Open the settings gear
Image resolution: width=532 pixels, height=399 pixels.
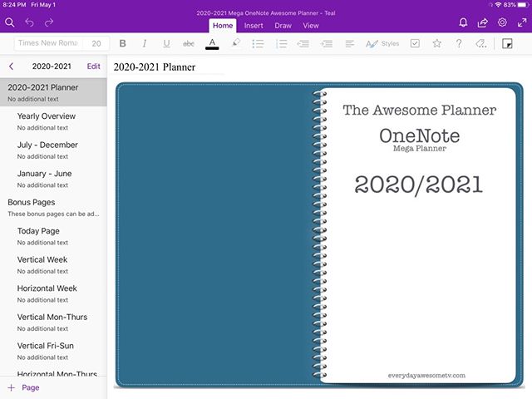pos(502,22)
